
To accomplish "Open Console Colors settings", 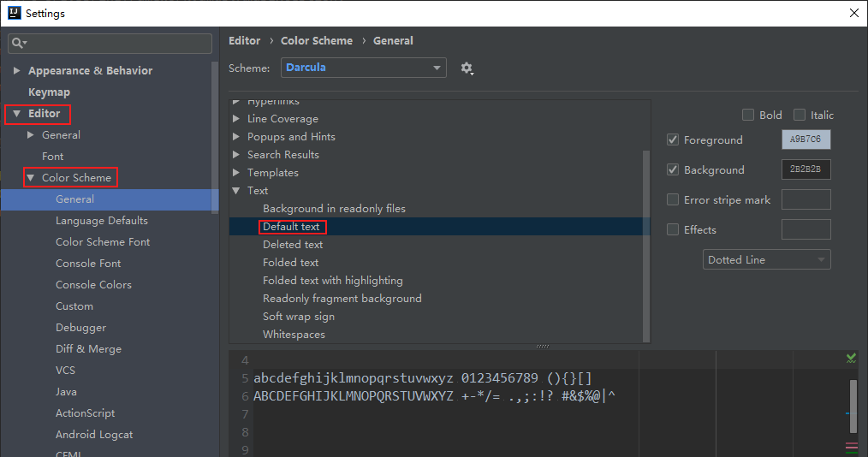I will click(x=93, y=284).
